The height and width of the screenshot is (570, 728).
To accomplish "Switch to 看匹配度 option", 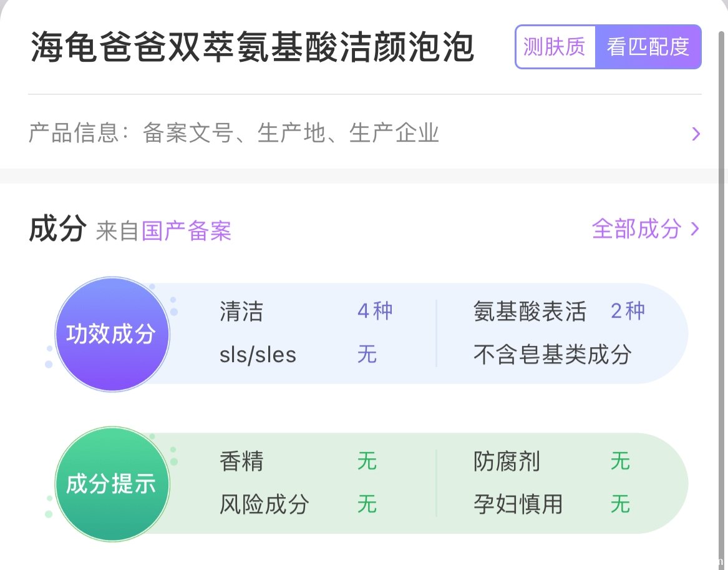I will 648,47.
